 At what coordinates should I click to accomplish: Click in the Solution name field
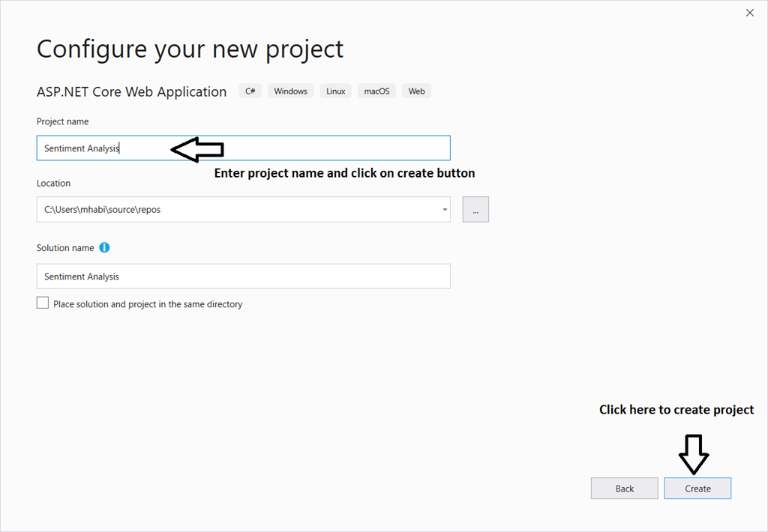coord(243,276)
